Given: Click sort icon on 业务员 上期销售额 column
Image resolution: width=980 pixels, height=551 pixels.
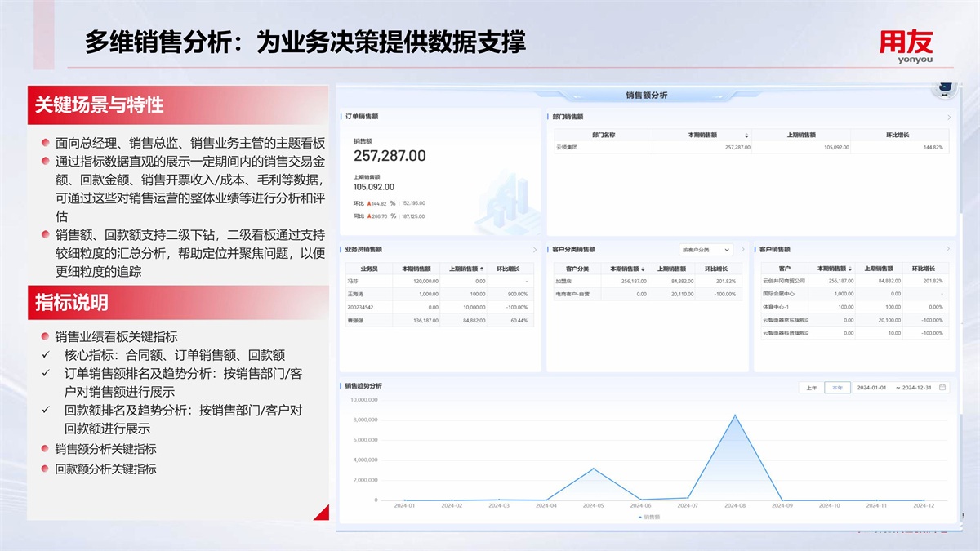Looking at the screenshot, I should coord(482,269).
